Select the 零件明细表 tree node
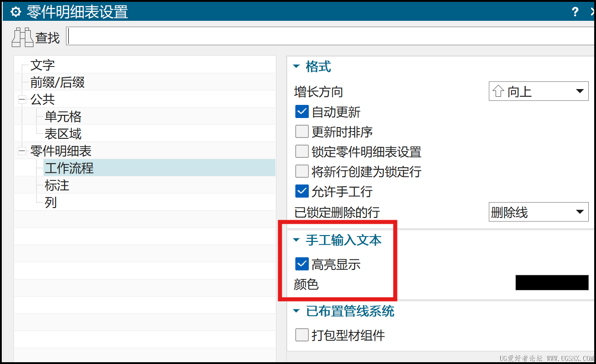Image resolution: width=596 pixels, height=364 pixels. coord(61,151)
